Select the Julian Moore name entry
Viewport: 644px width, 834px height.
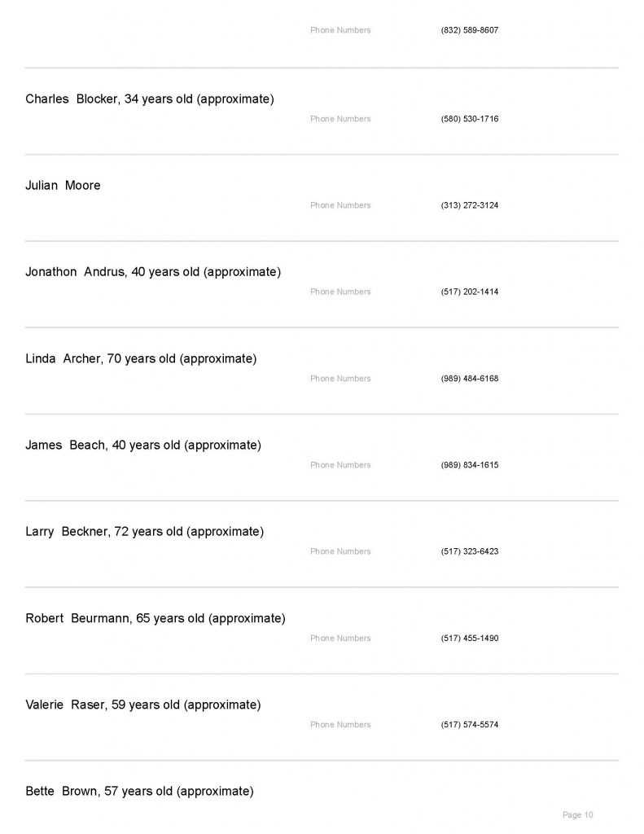[x=64, y=186]
